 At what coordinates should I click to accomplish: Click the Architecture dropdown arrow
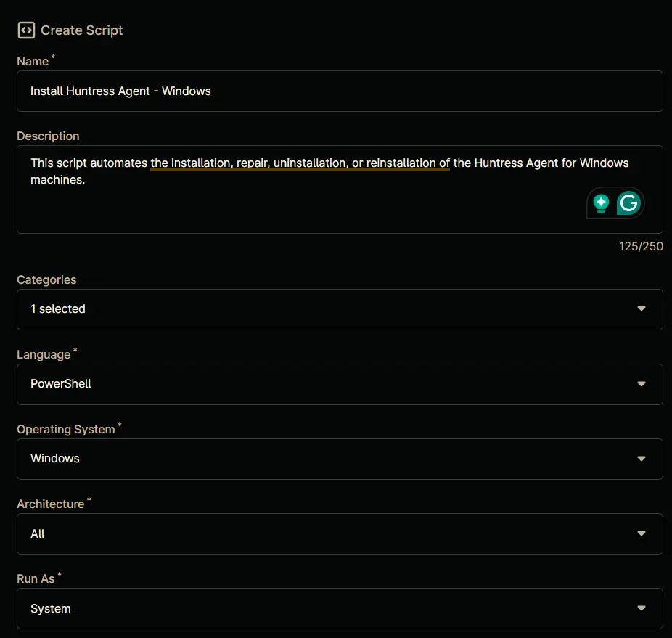click(x=641, y=533)
